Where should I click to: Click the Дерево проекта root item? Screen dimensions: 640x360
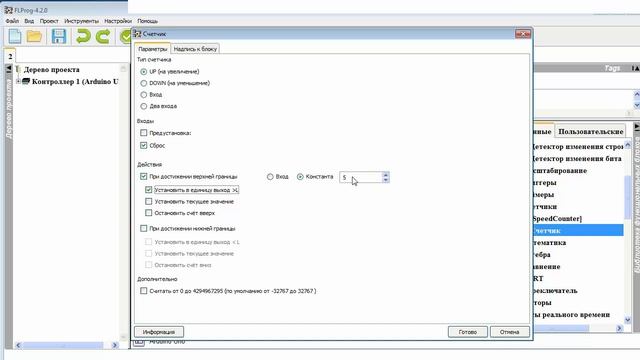52,69
